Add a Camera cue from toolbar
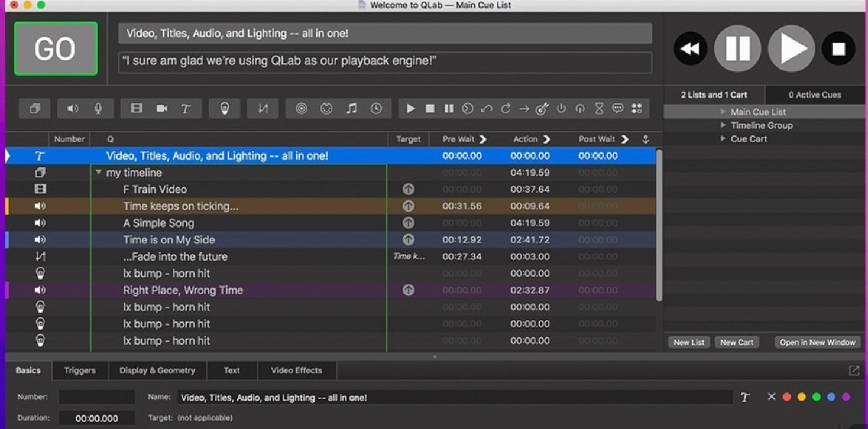868x429 pixels. pos(161,109)
